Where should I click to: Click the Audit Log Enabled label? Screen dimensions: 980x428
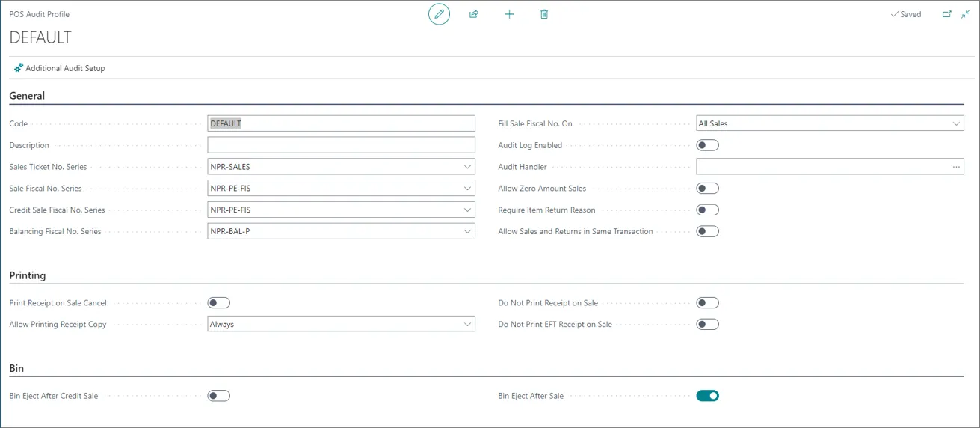click(530, 145)
